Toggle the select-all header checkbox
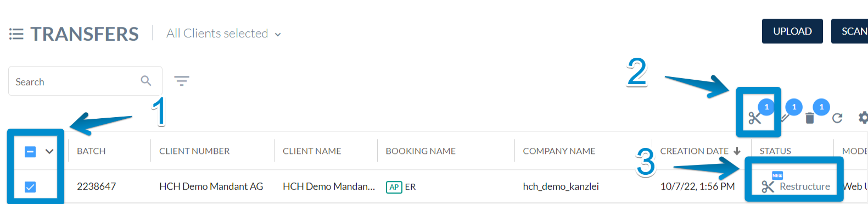The width and height of the screenshot is (868, 204). tap(30, 151)
